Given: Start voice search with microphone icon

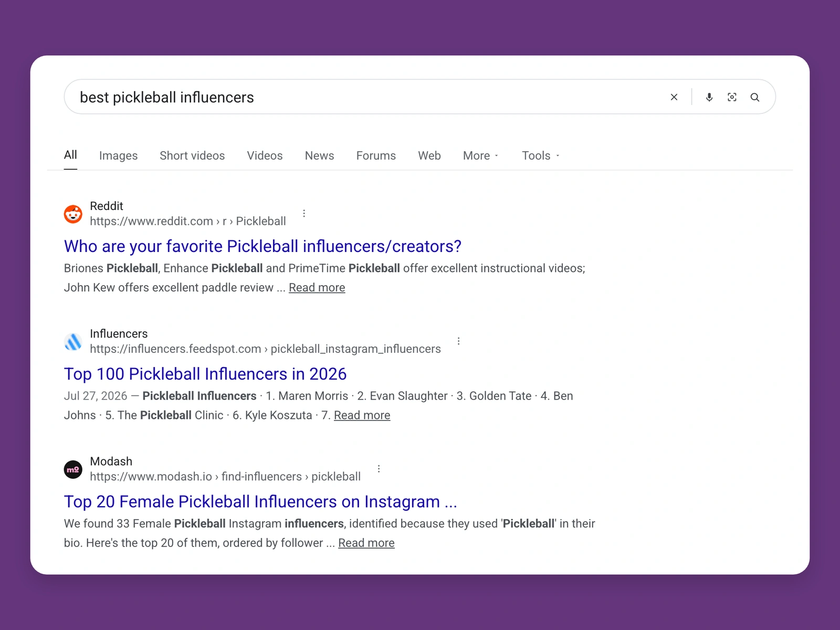Looking at the screenshot, I should point(709,97).
